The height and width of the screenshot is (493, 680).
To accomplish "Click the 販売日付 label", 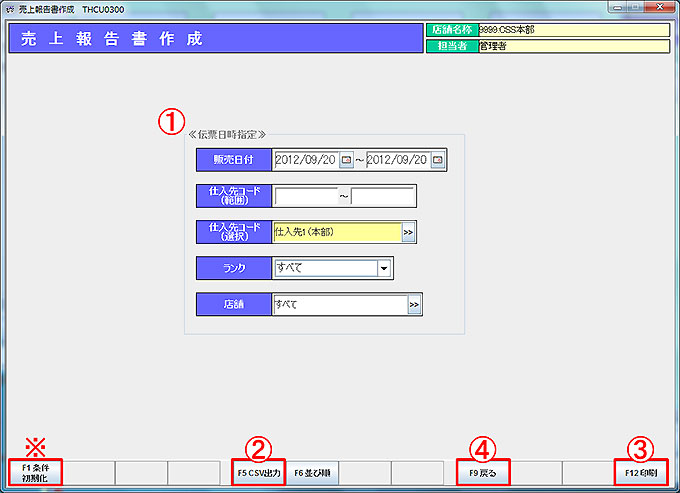I will pos(234,160).
